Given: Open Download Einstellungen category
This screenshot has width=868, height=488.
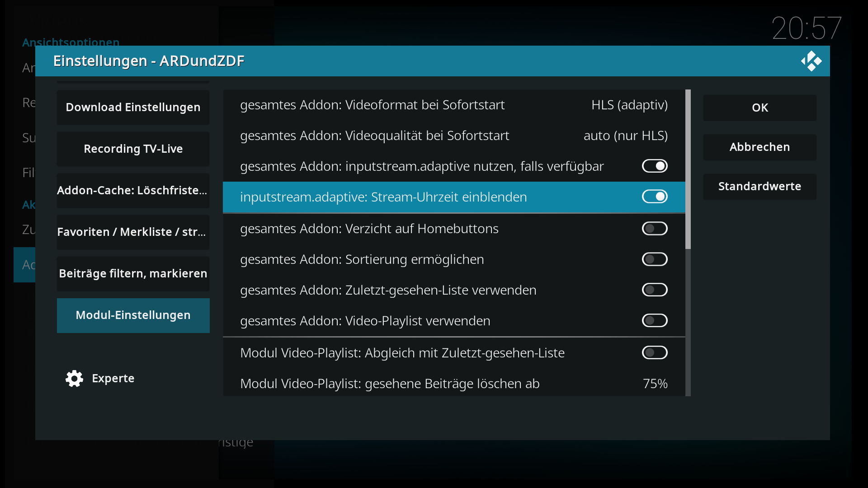Looking at the screenshot, I should [133, 108].
